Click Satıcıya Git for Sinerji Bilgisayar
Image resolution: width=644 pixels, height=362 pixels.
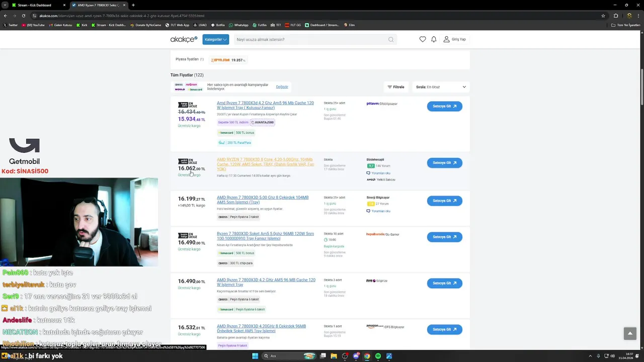click(x=445, y=201)
